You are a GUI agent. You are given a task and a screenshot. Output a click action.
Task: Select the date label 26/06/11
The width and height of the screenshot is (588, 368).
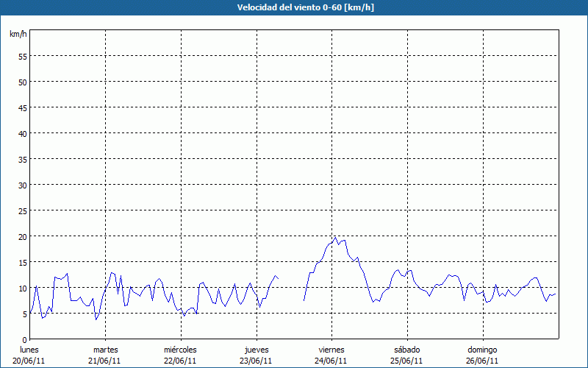pyautogui.click(x=482, y=361)
